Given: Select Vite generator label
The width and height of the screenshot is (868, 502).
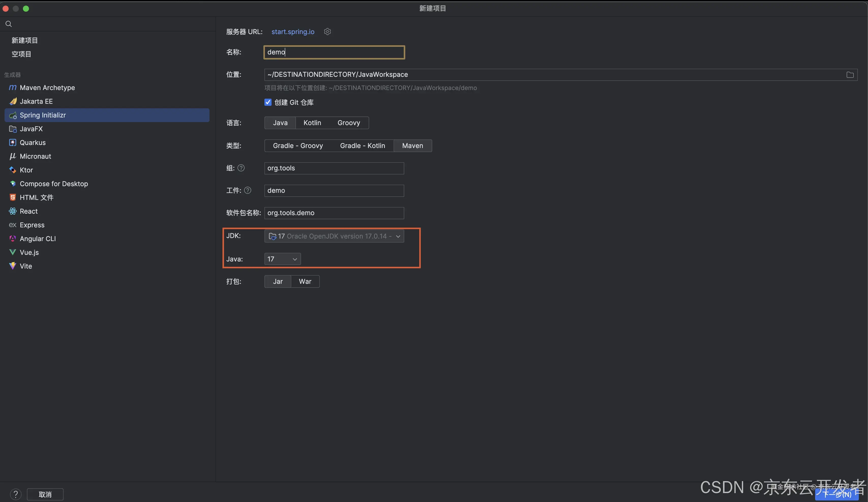Looking at the screenshot, I should pyautogui.click(x=26, y=266).
